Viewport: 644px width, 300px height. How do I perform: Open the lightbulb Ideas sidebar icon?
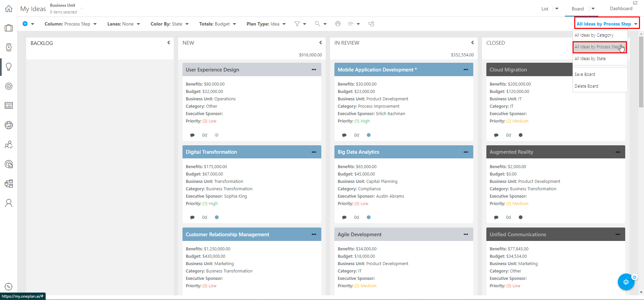click(x=9, y=67)
